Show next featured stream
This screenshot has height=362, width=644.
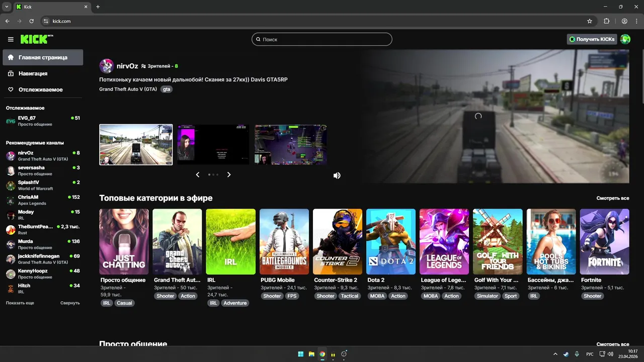229,174
